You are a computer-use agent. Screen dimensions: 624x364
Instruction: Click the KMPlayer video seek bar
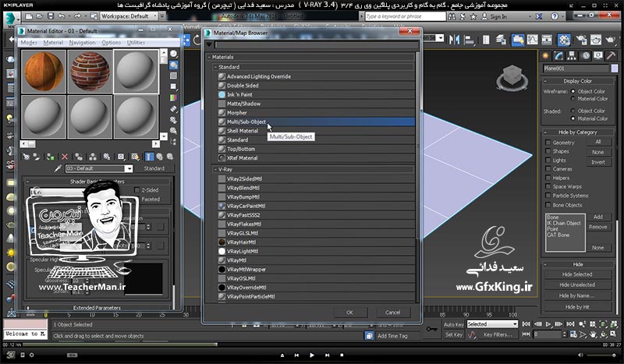pos(312,345)
